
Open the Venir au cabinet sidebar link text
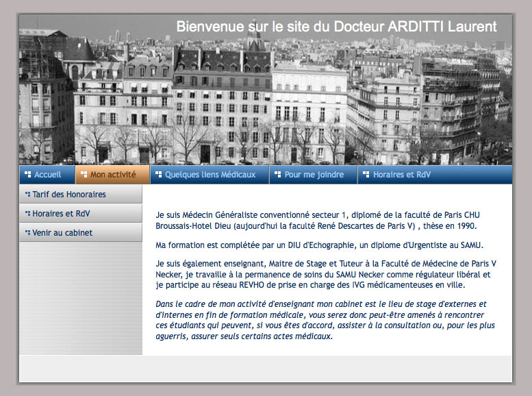coord(62,233)
